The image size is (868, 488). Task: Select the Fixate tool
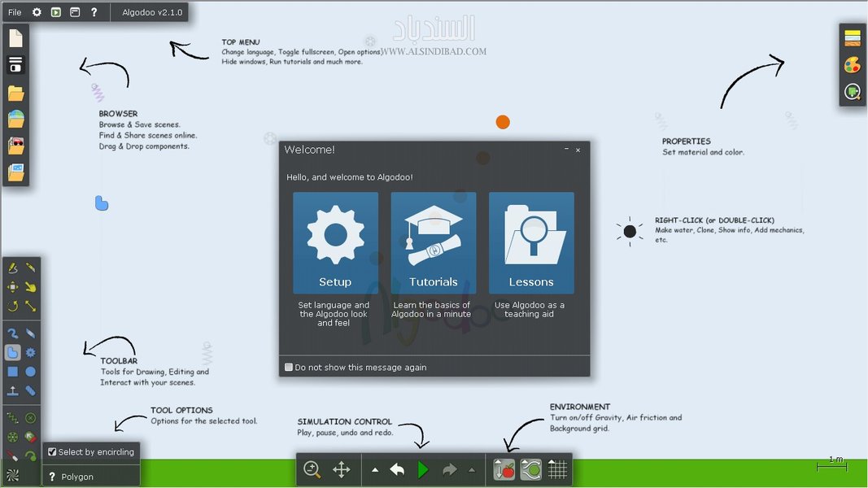click(30, 418)
